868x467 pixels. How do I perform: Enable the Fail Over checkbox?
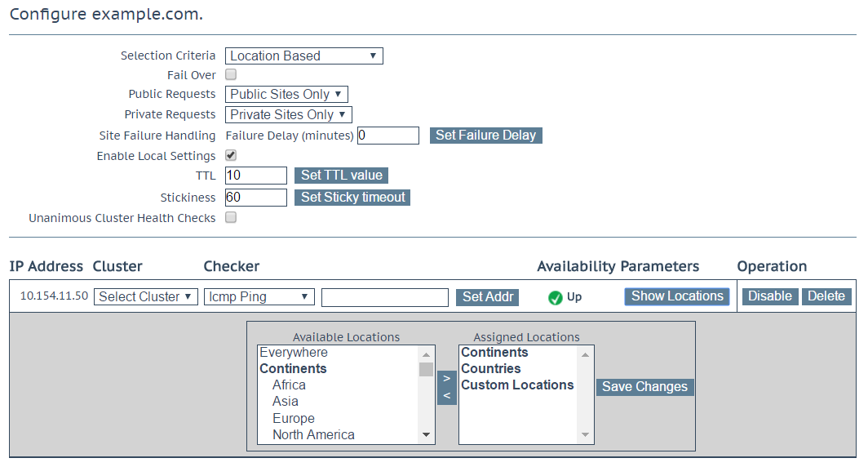click(x=231, y=74)
